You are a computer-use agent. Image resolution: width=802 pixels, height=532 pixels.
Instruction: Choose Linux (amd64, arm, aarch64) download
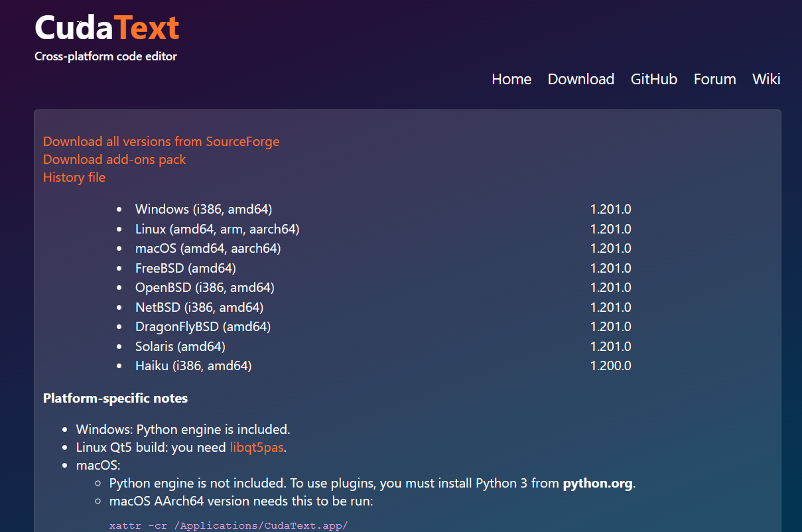coord(217,229)
